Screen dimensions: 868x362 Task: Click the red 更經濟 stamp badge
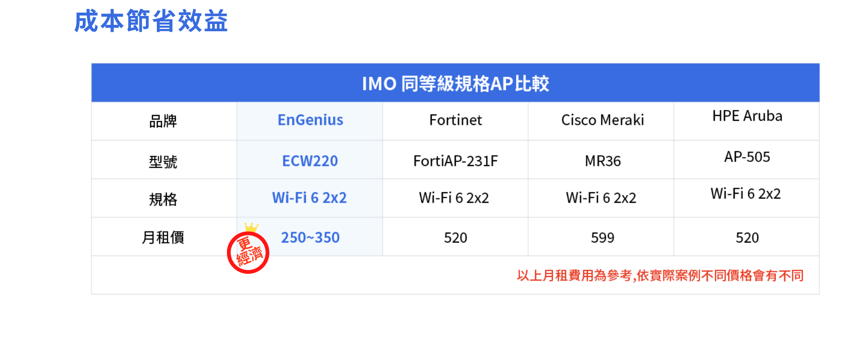tap(248, 252)
